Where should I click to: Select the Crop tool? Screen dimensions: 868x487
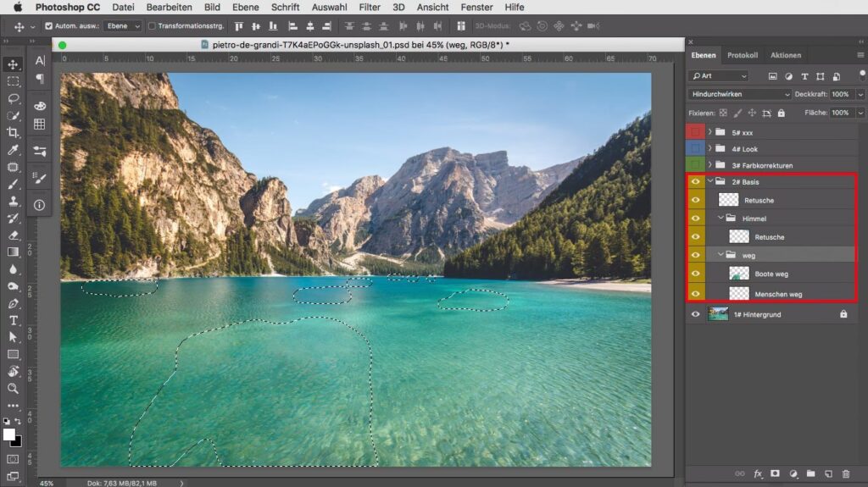[13, 133]
